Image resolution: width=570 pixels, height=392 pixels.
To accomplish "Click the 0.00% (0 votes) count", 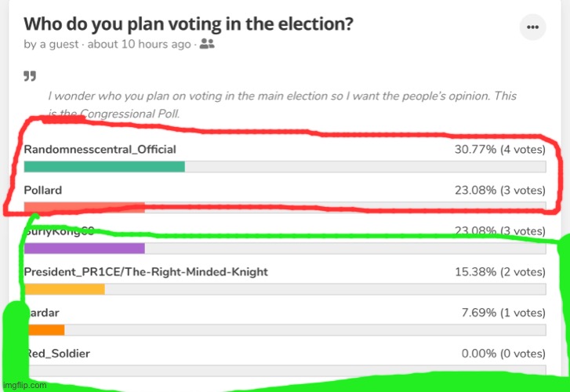I will pos(503,354).
